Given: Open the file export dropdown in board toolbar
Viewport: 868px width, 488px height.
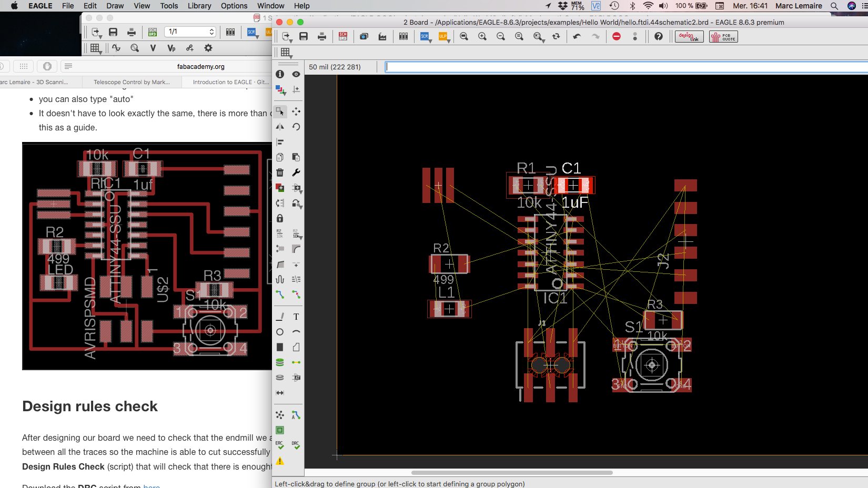Looking at the screenshot, I should 287,37.
